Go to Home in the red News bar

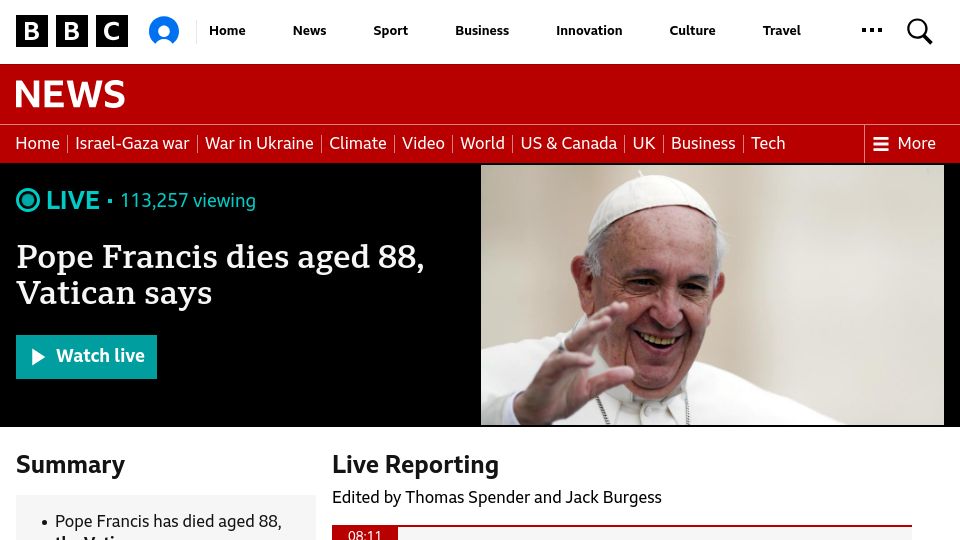coord(37,143)
